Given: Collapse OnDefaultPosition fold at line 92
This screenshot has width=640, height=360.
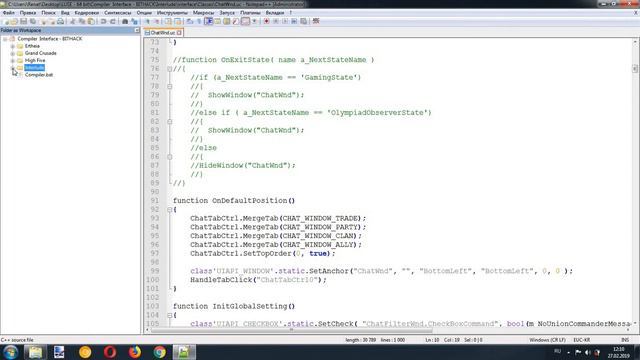Looking at the screenshot, I should (169, 210).
